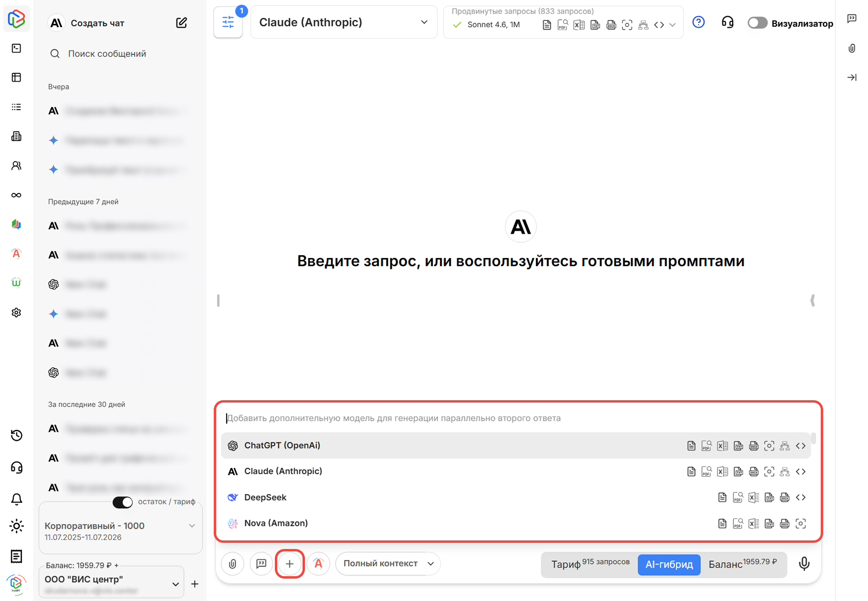Switch the остаток / тариф toggle
This screenshot has height=601, width=868.
[123, 502]
